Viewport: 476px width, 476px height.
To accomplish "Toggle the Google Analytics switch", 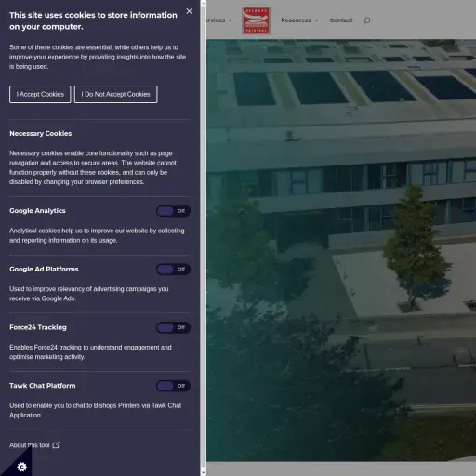I will tap(173, 211).
